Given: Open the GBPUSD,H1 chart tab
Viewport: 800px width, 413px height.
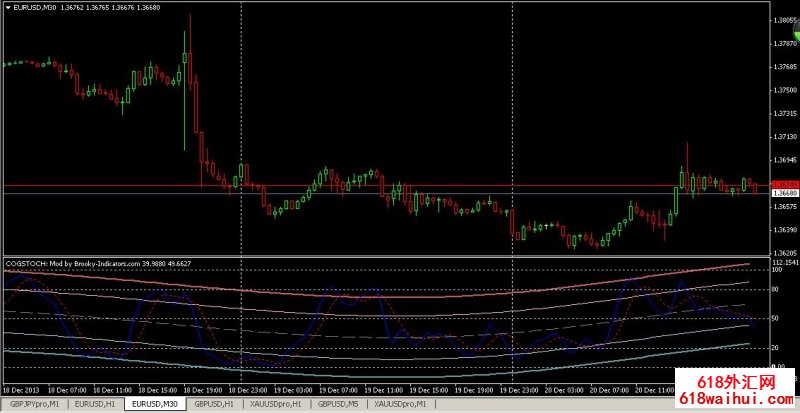Looking at the screenshot, I should pos(212,404).
